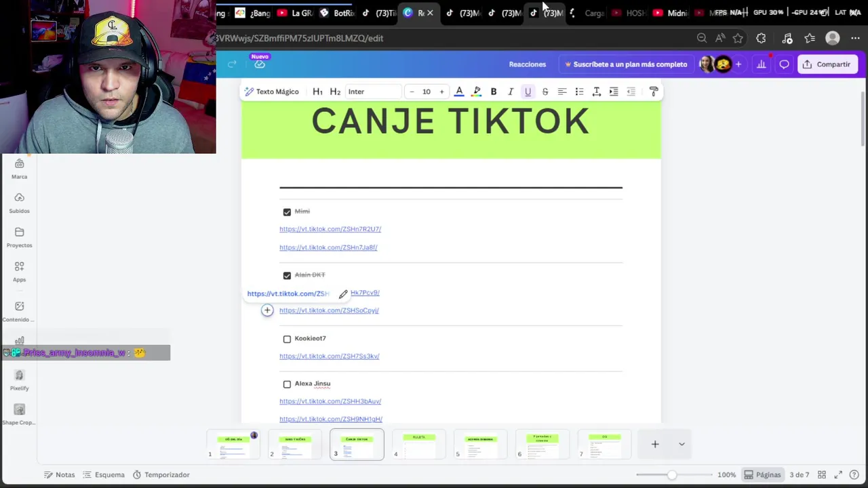Uncheck the Alain DKT checkbox

pyautogui.click(x=287, y=275)
